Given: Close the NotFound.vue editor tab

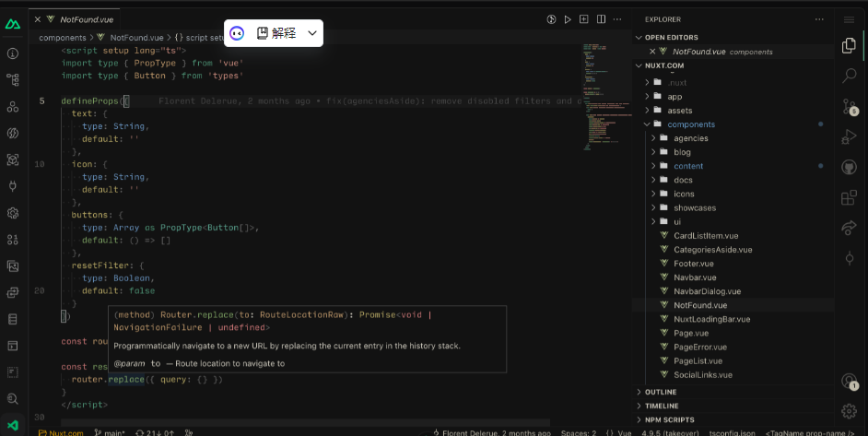Looking at the screenshot, I should click(x=38, y=19).
